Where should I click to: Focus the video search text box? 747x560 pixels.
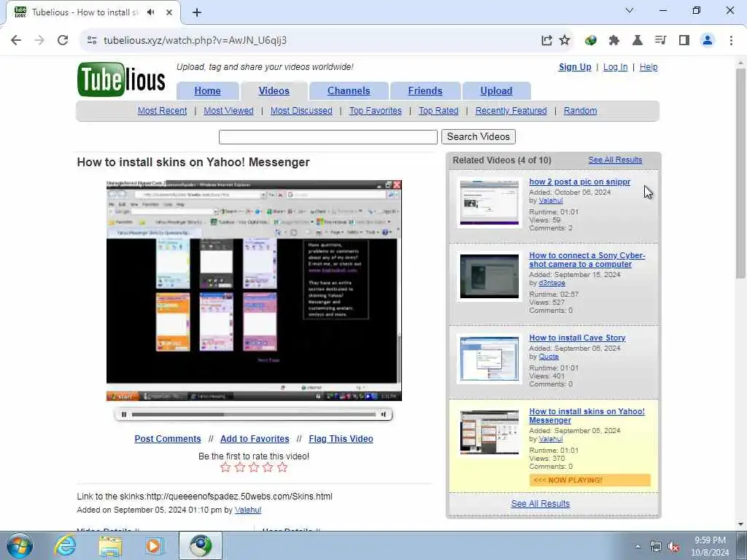(328, 137)
